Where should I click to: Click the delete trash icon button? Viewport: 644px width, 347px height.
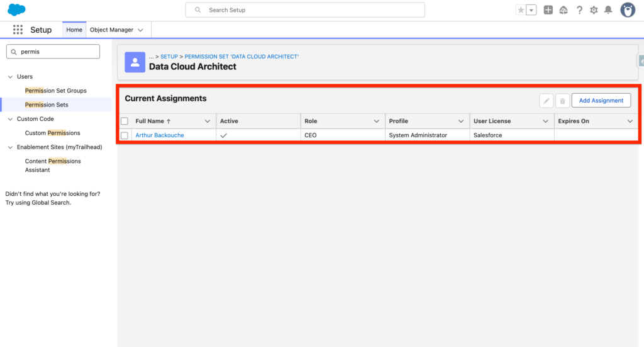(562, 101)
